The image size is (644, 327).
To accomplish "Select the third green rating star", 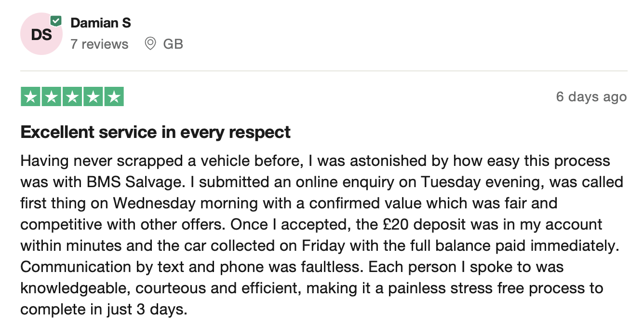I will click(x=72, y=97).
